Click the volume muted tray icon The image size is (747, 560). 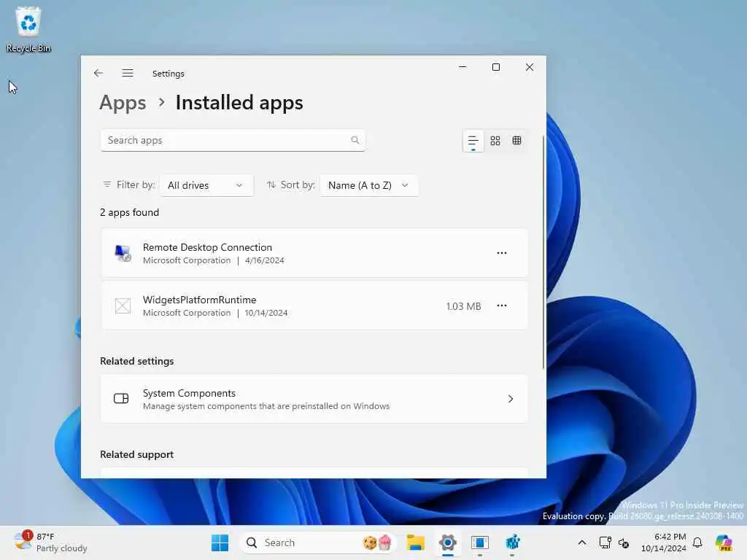tap(624, 542)
